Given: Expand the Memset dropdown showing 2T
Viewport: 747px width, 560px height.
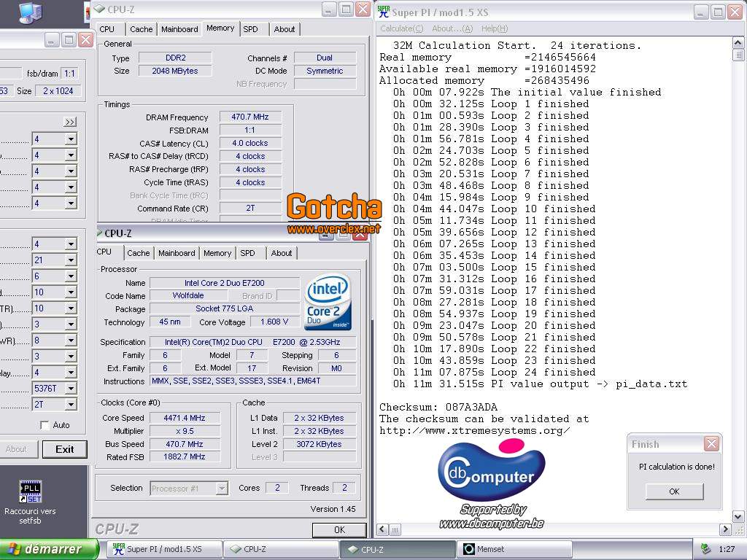Looking at the screenshot, I should click(71, 405).
